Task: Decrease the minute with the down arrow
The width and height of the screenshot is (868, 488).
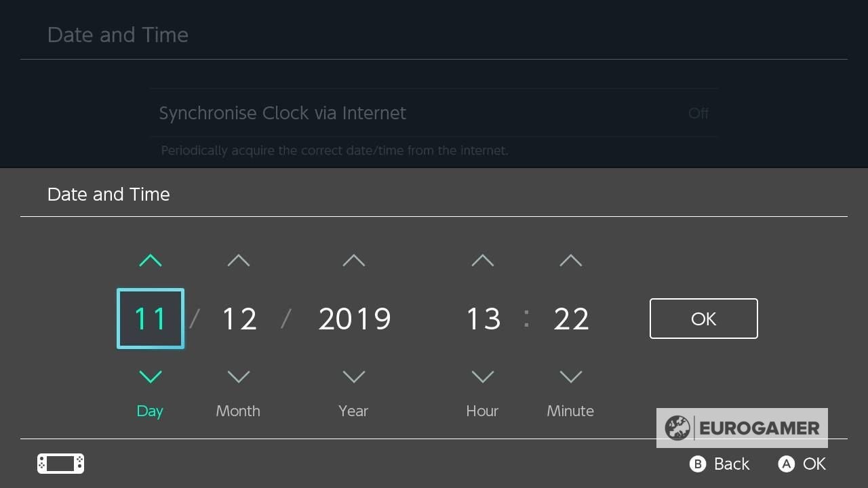Action: [x=571, y=376]
